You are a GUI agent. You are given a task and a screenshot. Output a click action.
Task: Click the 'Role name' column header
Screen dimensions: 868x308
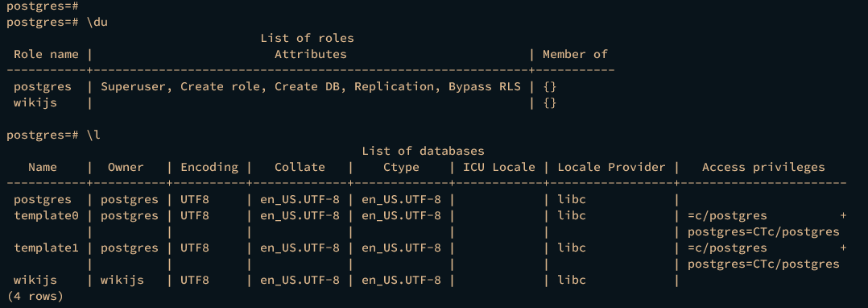point(46,54)
